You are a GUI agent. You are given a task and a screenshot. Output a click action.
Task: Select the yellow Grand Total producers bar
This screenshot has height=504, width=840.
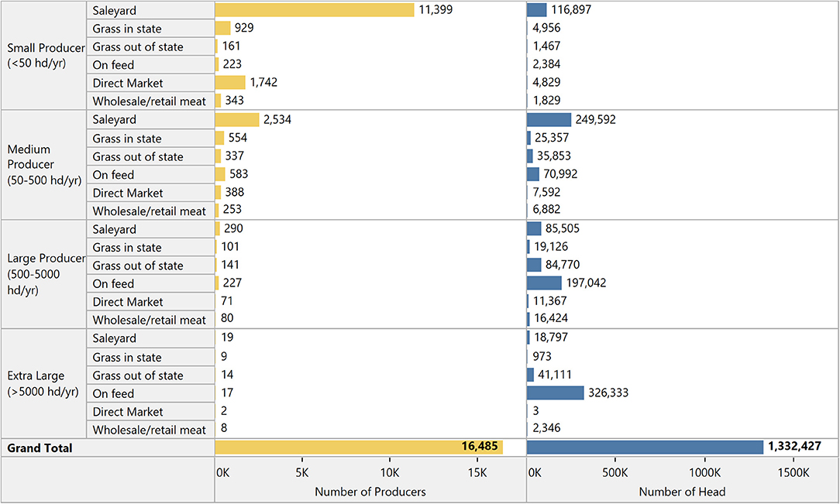tap(359, 447)
